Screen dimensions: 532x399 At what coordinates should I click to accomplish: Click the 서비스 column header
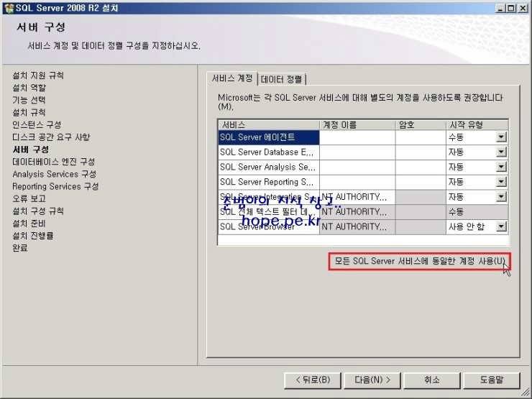[269, 125]
